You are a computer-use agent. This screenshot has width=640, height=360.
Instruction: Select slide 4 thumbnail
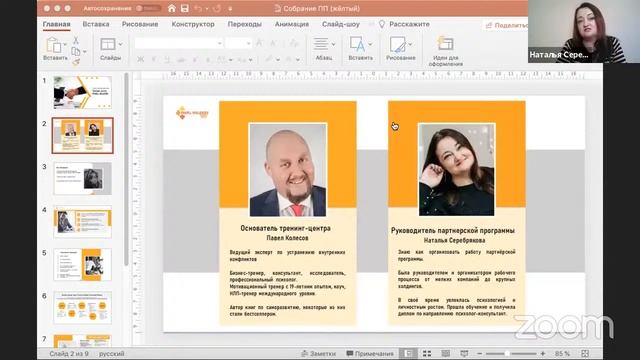pyautogui.click(x=82, y=221)
